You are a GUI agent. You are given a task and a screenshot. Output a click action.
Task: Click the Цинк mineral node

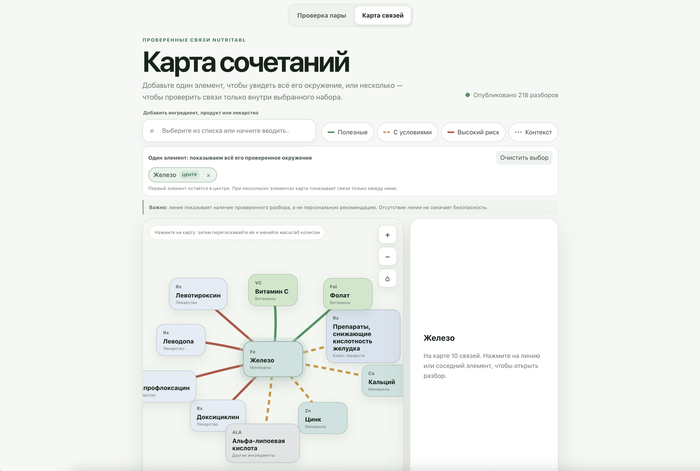click(x=323, y=418)
